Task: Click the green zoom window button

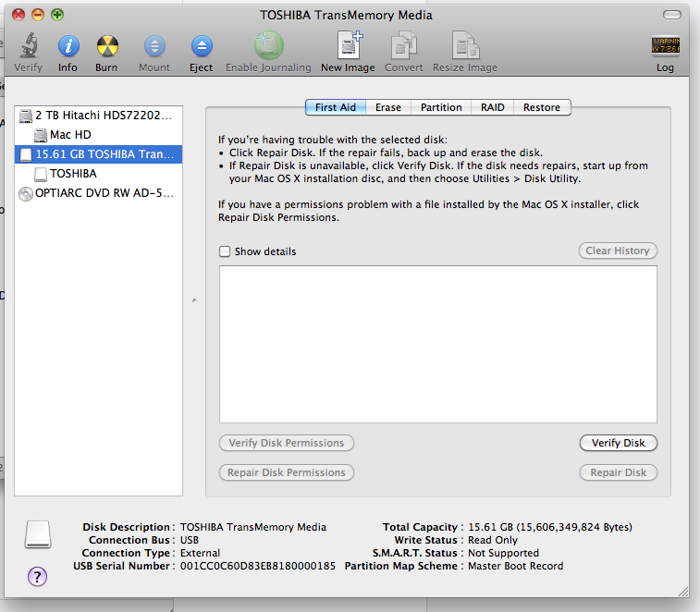Action: tap(57, 15)
